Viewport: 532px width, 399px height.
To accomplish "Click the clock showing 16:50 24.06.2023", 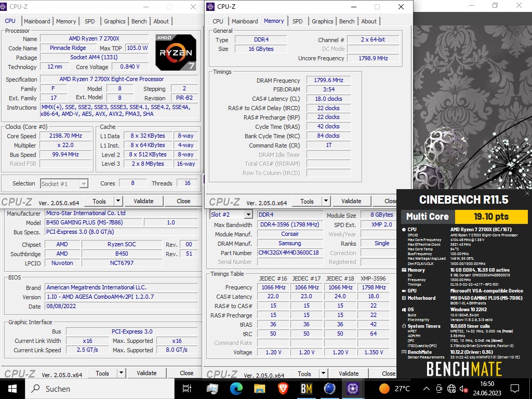I will (487, 389).
